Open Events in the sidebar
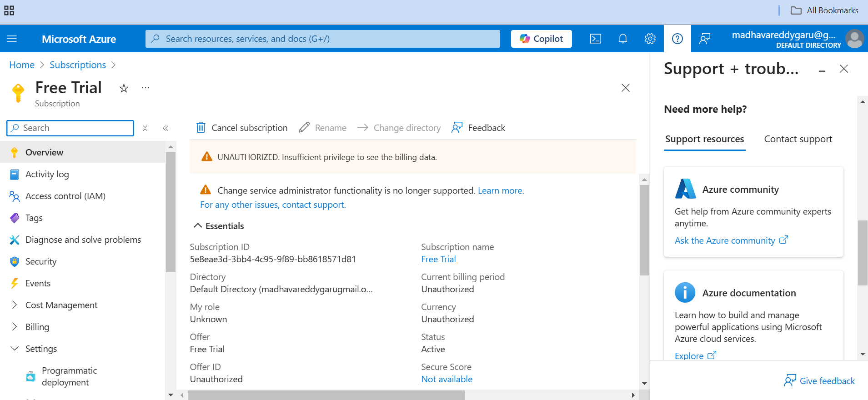The height and width of the screenshot is (400, 868). click(x=82, y=283)
